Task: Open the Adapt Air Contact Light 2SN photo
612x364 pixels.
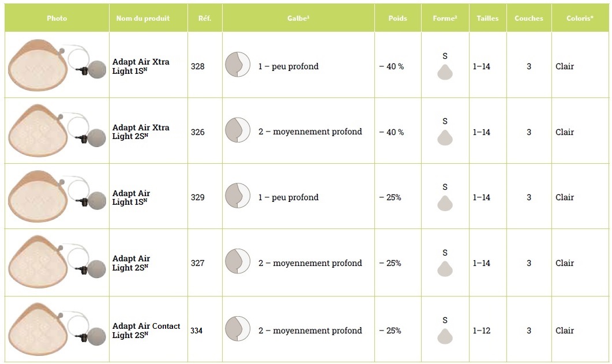Action: tap(57, 329)
